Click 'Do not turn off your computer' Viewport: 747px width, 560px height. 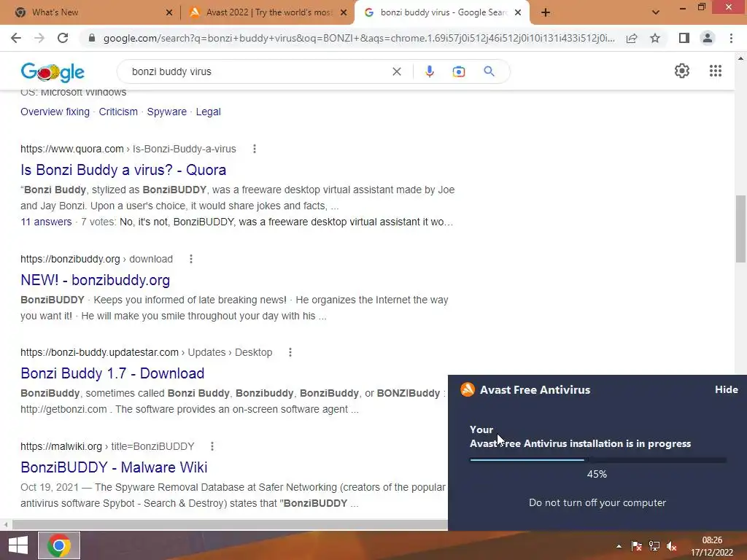[597, 503]
